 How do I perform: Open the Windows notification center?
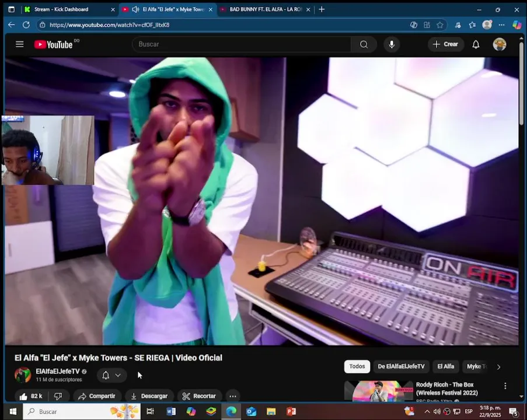coord(513,412)
